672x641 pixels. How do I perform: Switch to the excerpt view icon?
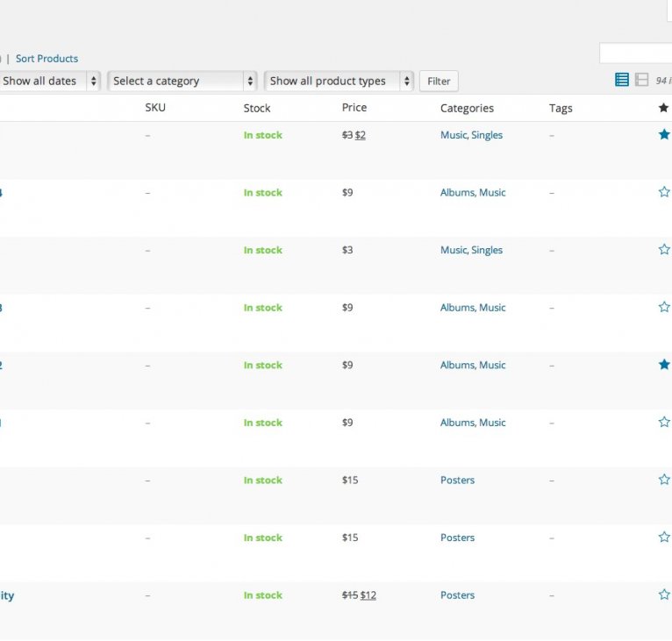pos(641,80)
